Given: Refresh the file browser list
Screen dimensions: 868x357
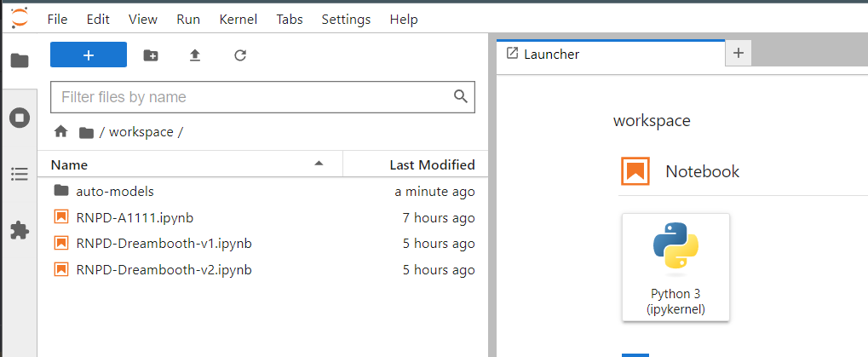Looking at the screenshot, I should coord(240,55).
